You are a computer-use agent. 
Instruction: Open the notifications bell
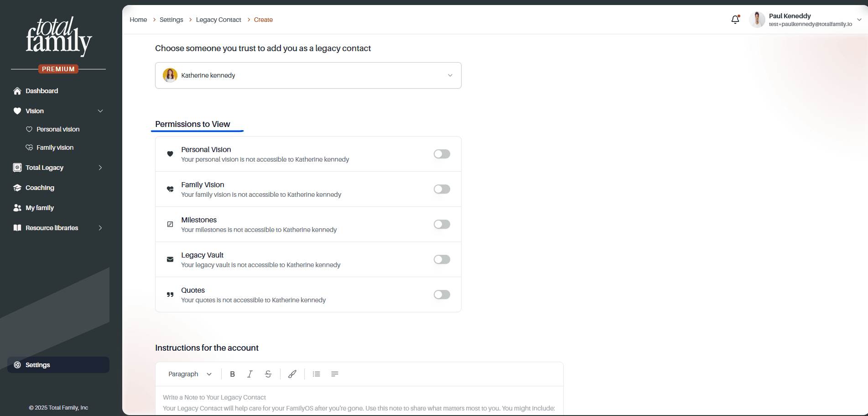pyautogui.click(x=735, y=20)
